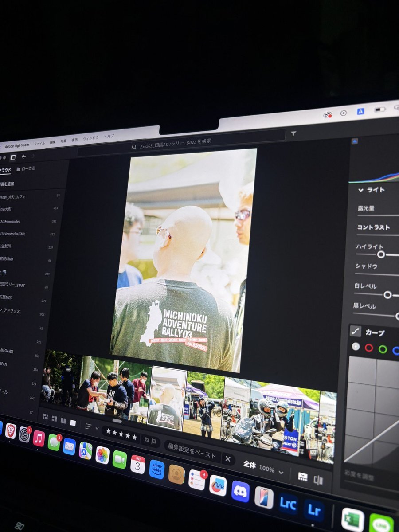Open the ウィンドウ menu
Viewport: 399px width, 532px height.
90,138
